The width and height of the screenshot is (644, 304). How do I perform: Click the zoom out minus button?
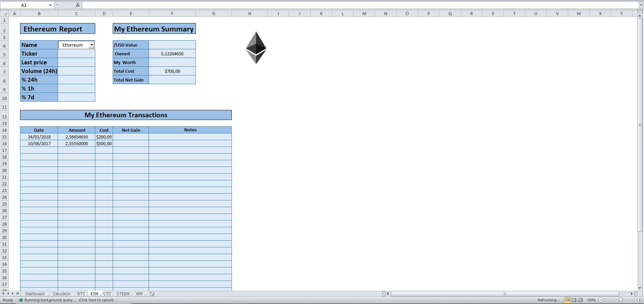click(601, 300)
